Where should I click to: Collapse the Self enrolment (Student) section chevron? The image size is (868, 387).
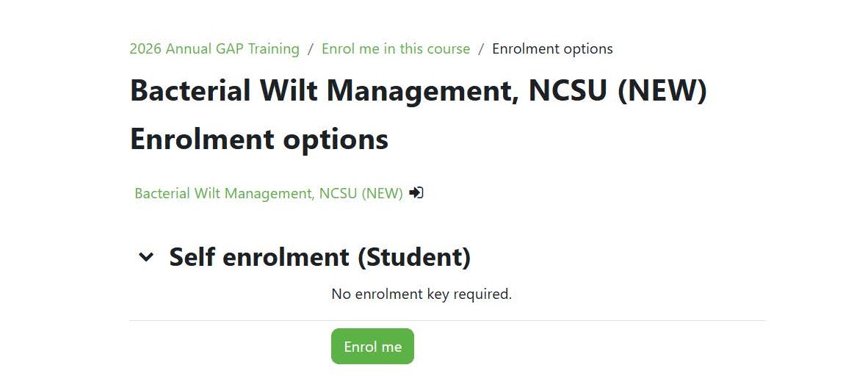(147, 257)
